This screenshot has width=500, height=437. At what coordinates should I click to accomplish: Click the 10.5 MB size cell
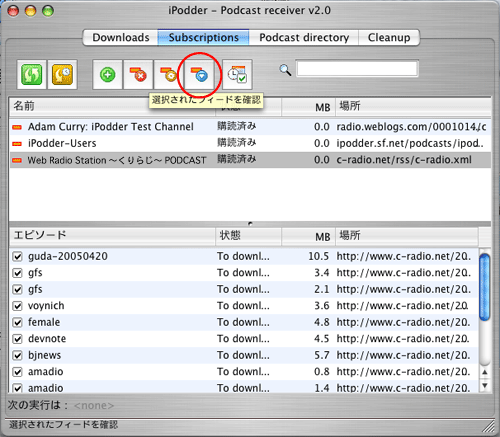[318, 256]
